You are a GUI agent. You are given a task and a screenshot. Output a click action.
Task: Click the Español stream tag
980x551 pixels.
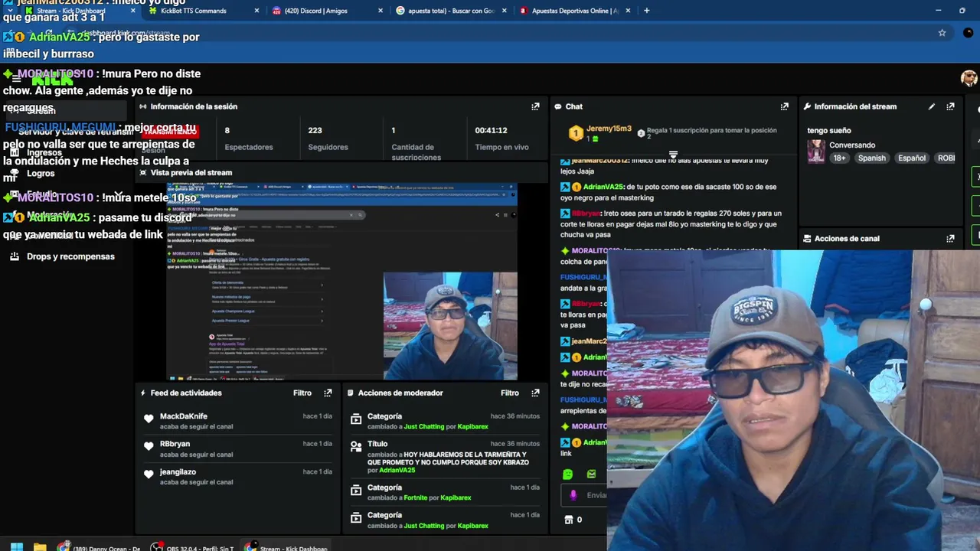[x=912, y=158]
